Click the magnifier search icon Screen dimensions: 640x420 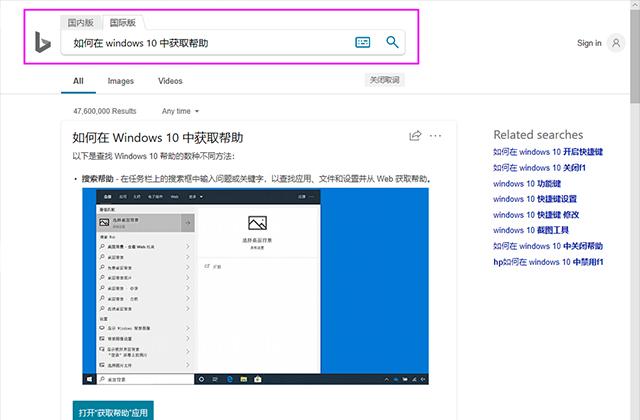(x=392, y=42)
